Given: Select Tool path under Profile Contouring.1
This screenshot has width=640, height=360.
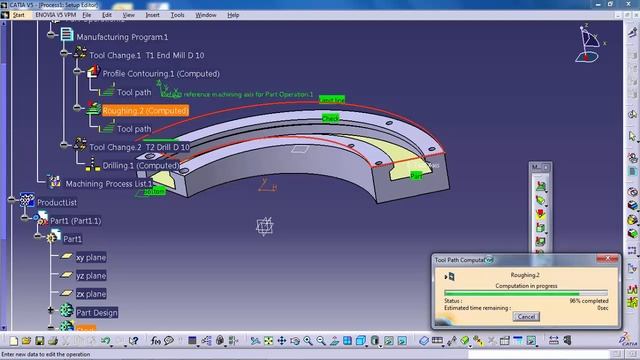Looking at the screenshot, I should pyautogui.click(x=134, y=93).
